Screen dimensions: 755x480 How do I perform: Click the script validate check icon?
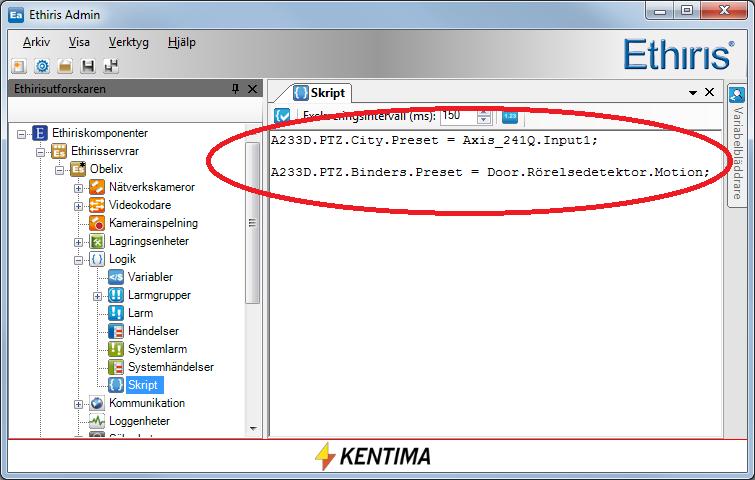(x=282, y=116)
